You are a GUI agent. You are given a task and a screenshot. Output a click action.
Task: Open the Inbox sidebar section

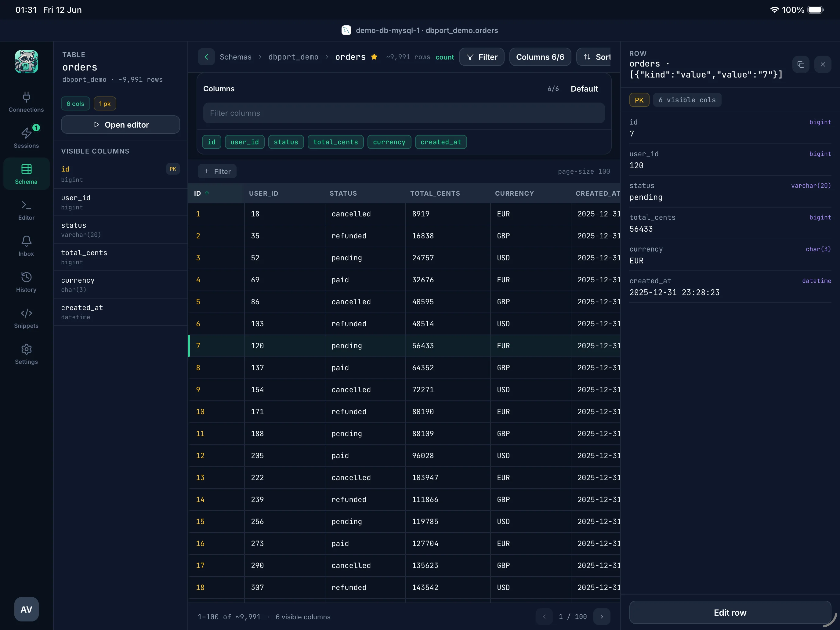pos(26,246)
